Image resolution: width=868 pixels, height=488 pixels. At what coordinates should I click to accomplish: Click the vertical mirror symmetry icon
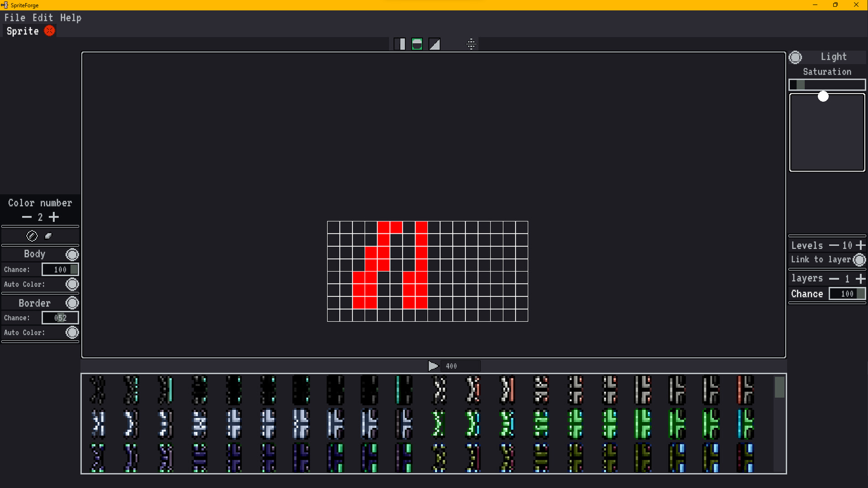[x=400, y=44]
